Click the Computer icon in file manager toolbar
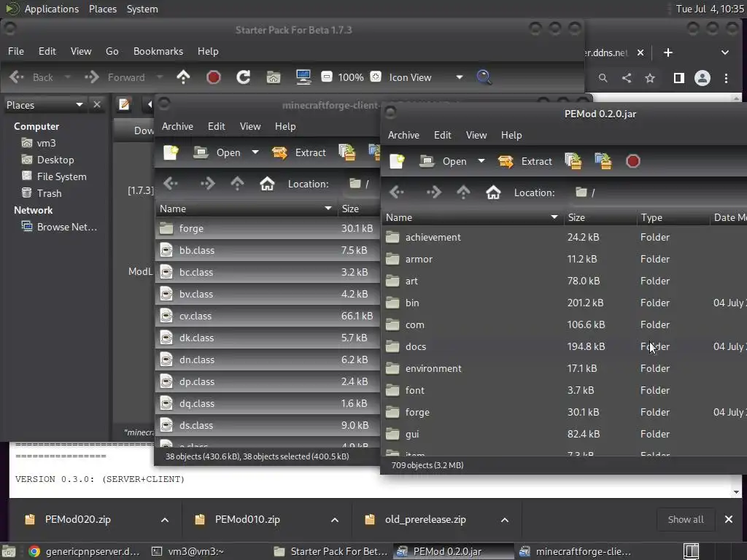747x560 pixels. pos(303,77)
